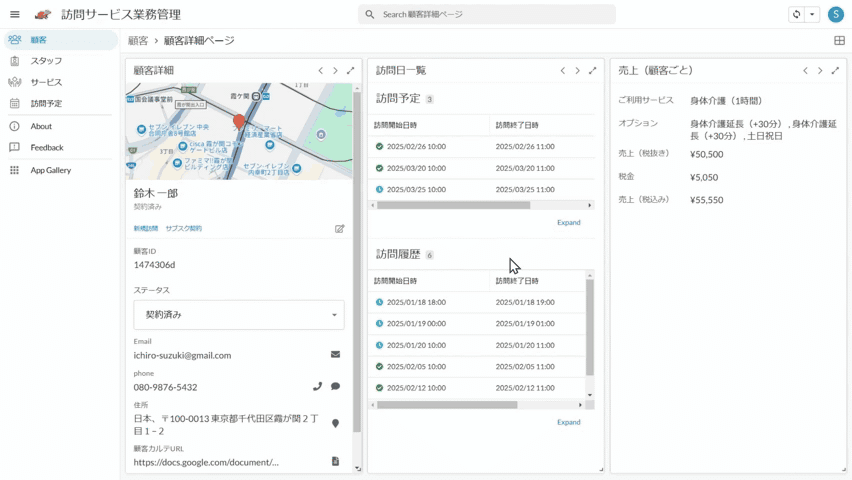Expand the 顧客詳細 panel to full screen

(350, 71)
